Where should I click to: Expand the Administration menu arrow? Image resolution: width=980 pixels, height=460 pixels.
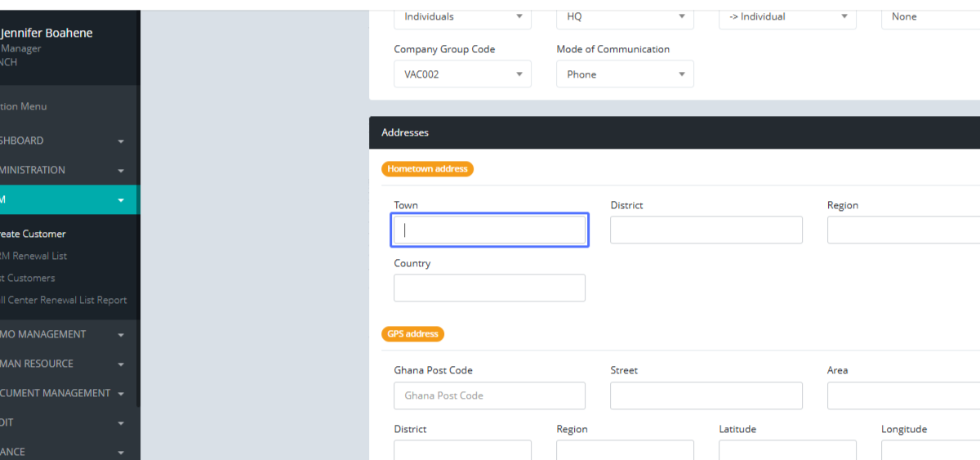[121, 171]
